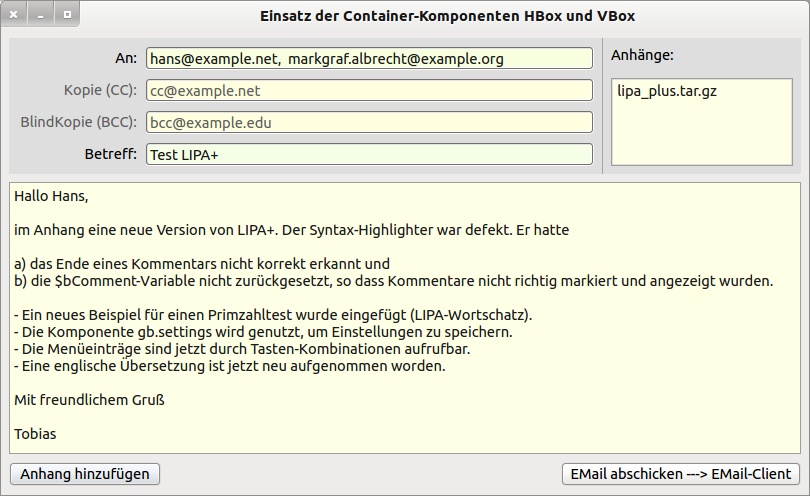This screenshot has height=496, width=810.
Task: Place cursor on the 'Hallo Hans,' line
Action: 59,196
